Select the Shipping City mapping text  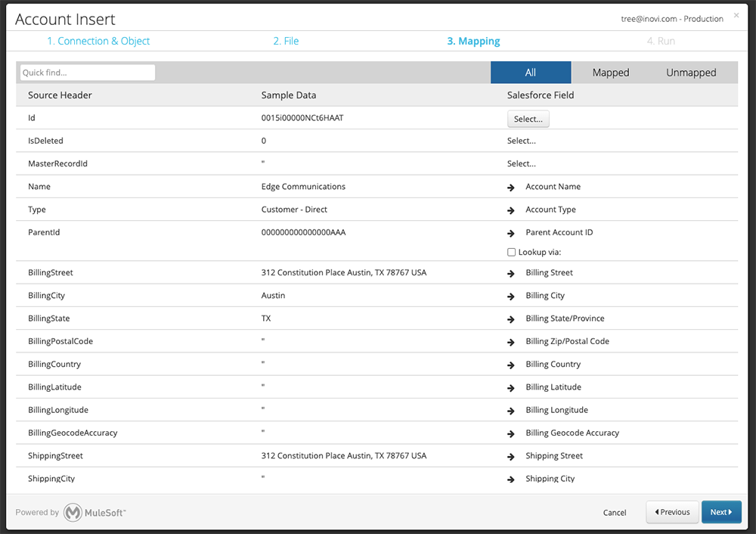[x=550, y=479]
